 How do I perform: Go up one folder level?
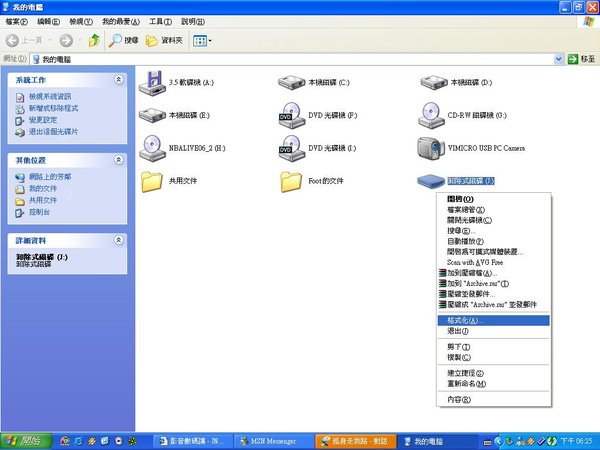coord(94,40)
